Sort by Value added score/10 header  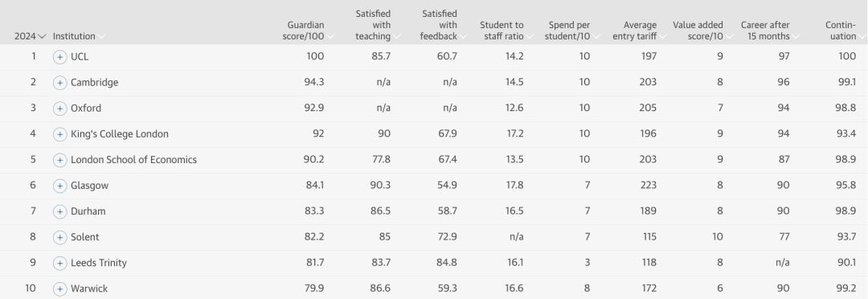[x=702, y=31]
